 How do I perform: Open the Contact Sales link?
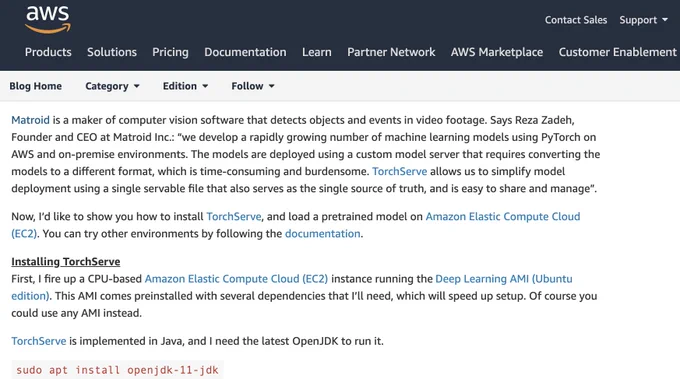coord(575,20)
